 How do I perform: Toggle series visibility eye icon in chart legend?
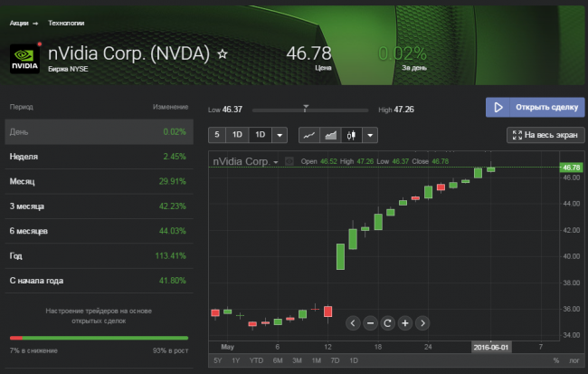point(289,161)
